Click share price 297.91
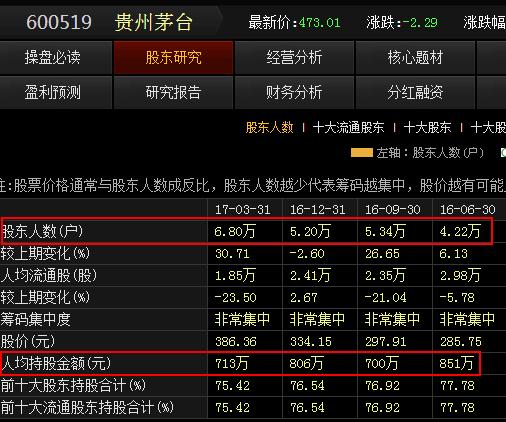 click(x=386, y=341)
